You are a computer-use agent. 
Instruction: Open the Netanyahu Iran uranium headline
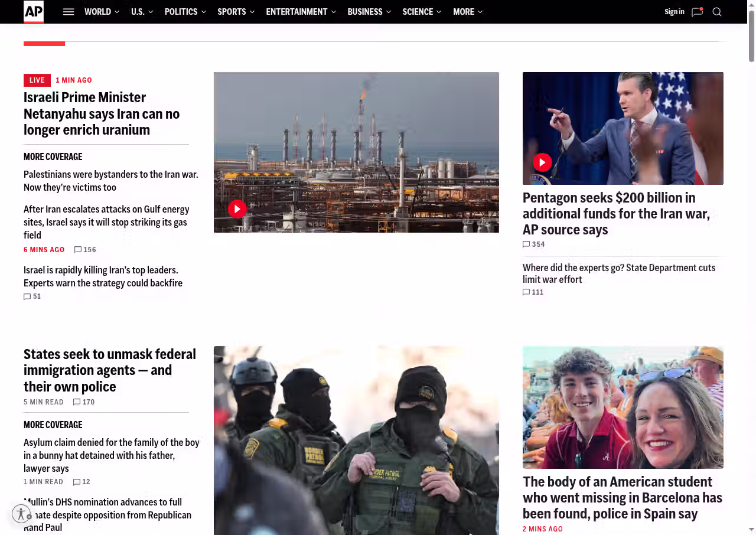point(102,113)
